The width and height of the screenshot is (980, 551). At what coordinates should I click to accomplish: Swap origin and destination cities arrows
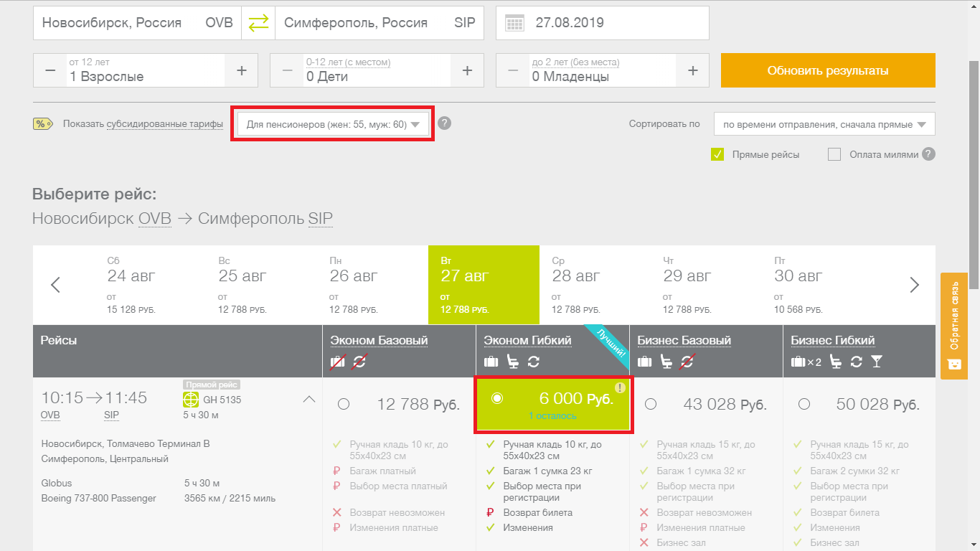click(x=258, y=23)
